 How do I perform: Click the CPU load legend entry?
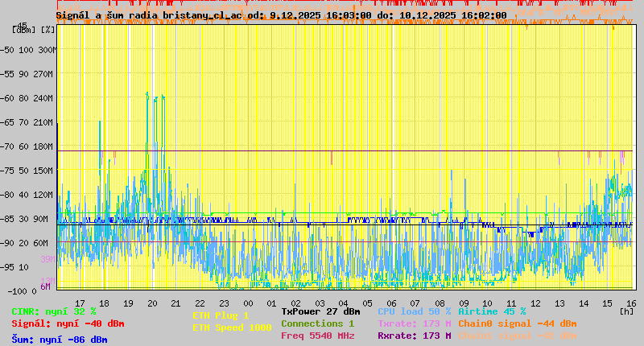point(414,311)
